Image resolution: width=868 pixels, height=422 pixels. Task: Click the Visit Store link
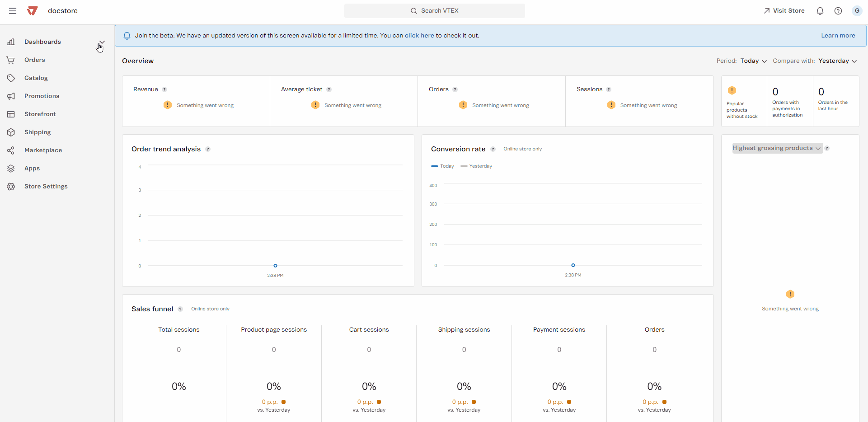[x=784, y=11]
